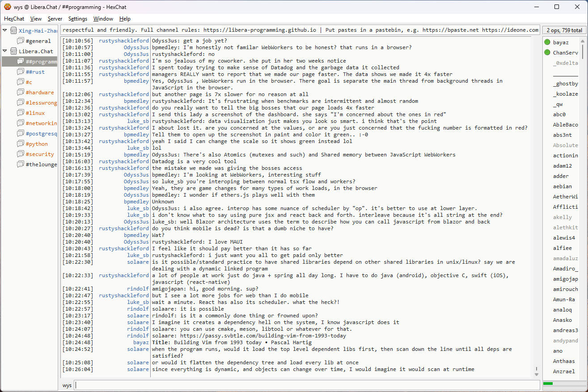
Task: Click the #thelounge channel icon
Action: pyautogui.click(x=21, y=164)
